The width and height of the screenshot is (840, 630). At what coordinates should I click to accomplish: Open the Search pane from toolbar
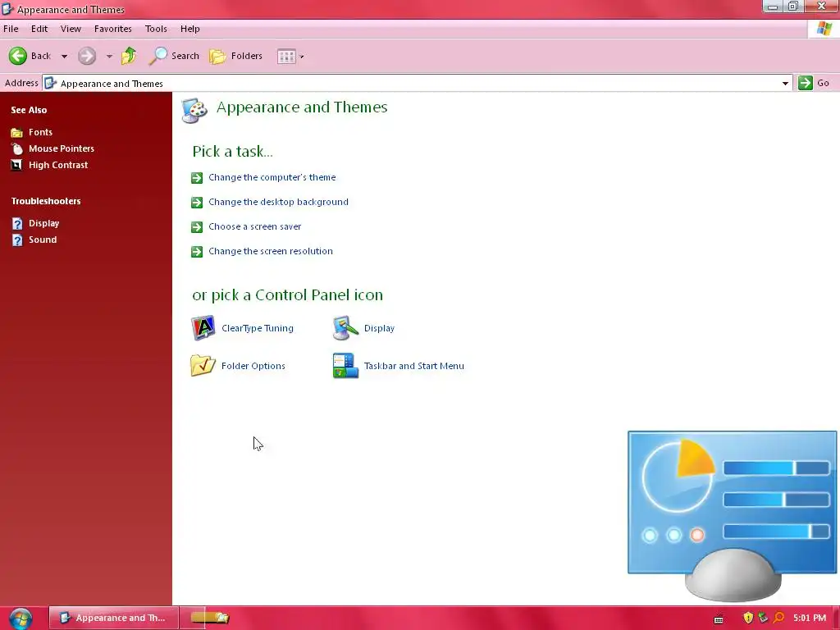click(174, 56)
